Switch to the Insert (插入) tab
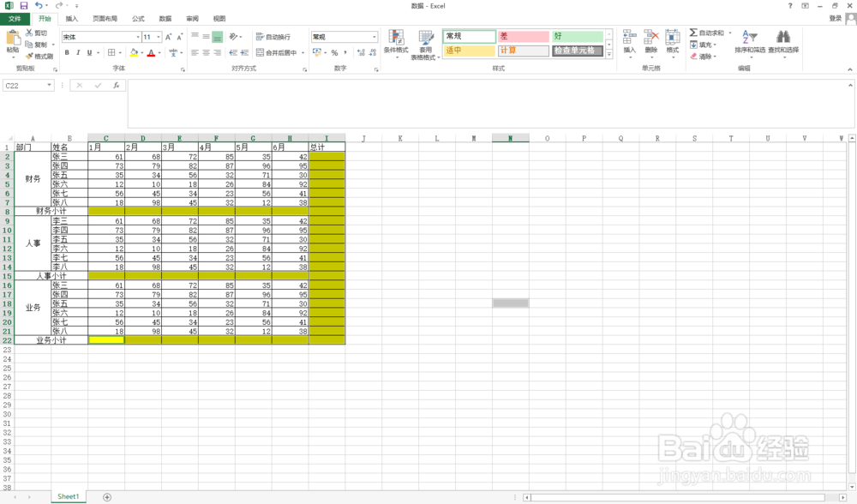Viewport: 857px width, 504px height. tap(72, 19)
